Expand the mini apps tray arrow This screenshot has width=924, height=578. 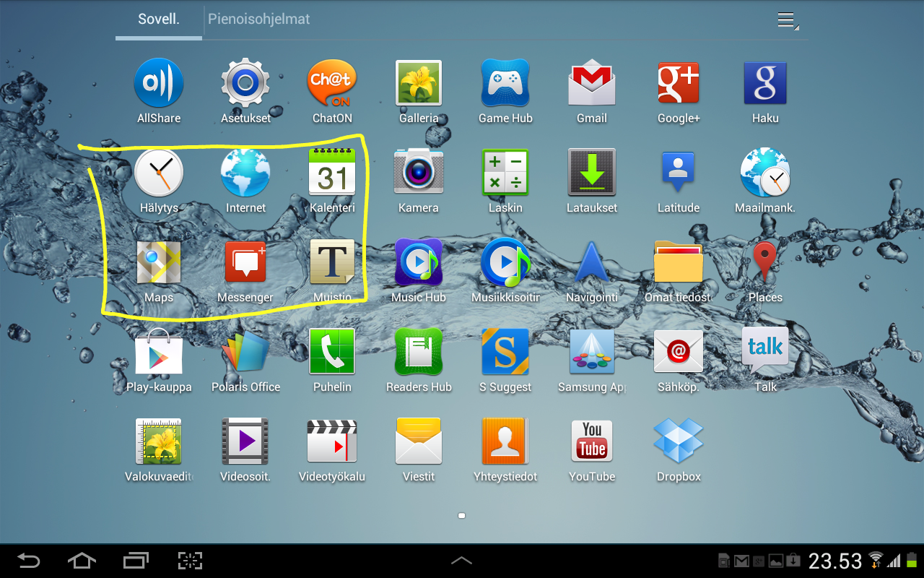[x=462, y=561]
